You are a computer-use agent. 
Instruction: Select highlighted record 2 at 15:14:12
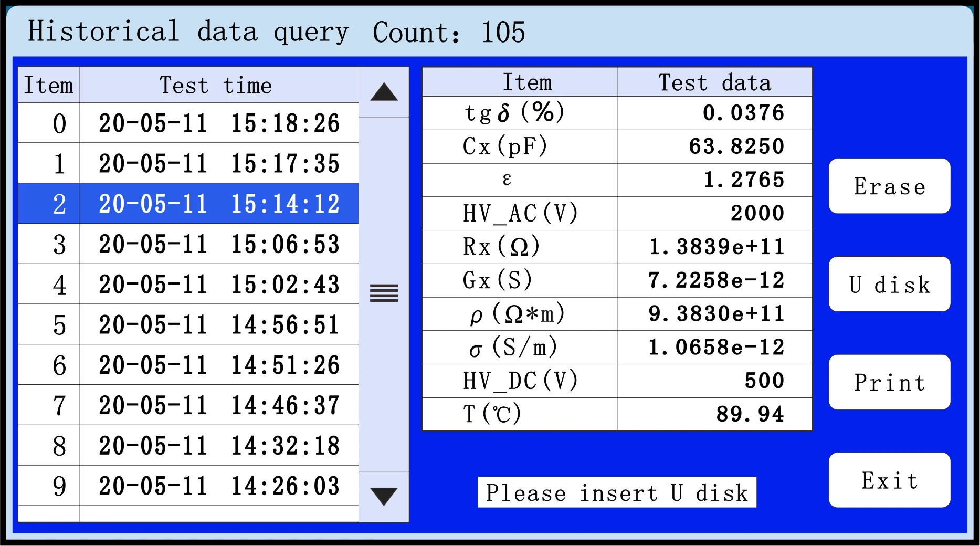(188, 204)
